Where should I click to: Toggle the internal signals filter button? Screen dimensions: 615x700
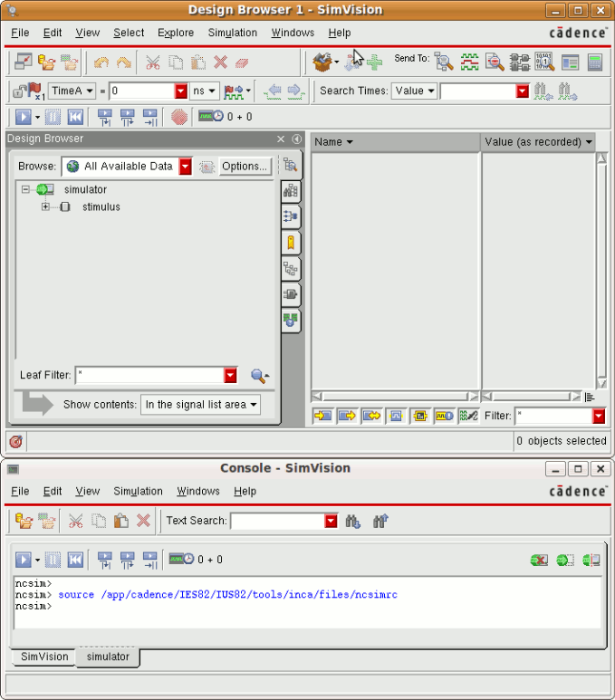[396, 416]
